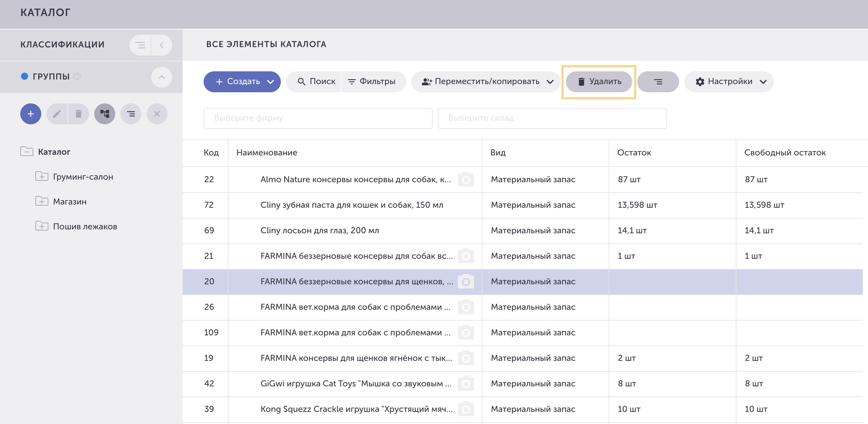Click camera icon for Almo Nature row
The height and width of the screenshot is (424, 868).
(x=466, y=180)
